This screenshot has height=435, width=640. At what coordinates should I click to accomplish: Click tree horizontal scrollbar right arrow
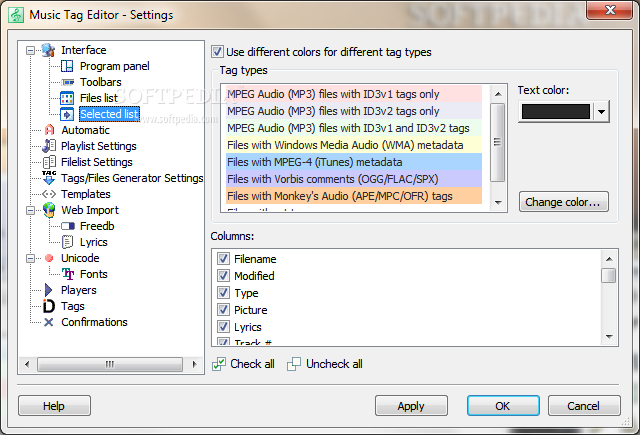(194, 364)
